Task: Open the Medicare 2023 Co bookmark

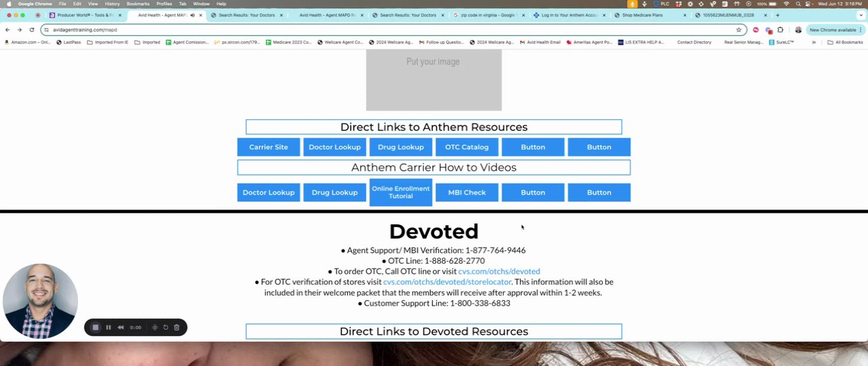Action: click(x=289, y=42)
